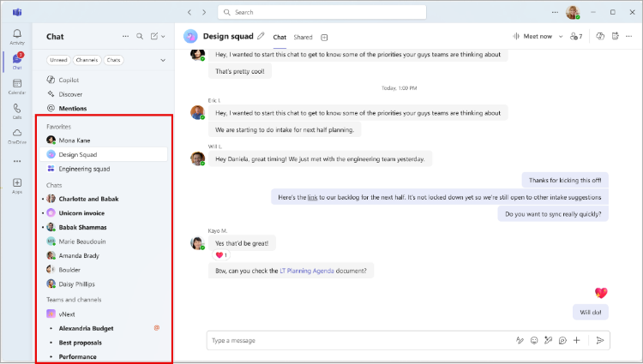Open Settings and more ellipsis in title bar
This screenshot has width=643, height=364.
(555, 12)
